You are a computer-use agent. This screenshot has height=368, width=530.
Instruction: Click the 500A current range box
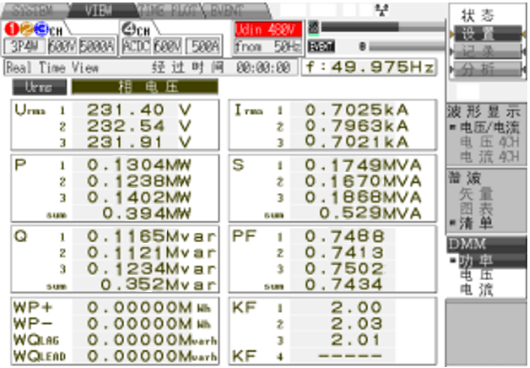(x=203, y=46)
